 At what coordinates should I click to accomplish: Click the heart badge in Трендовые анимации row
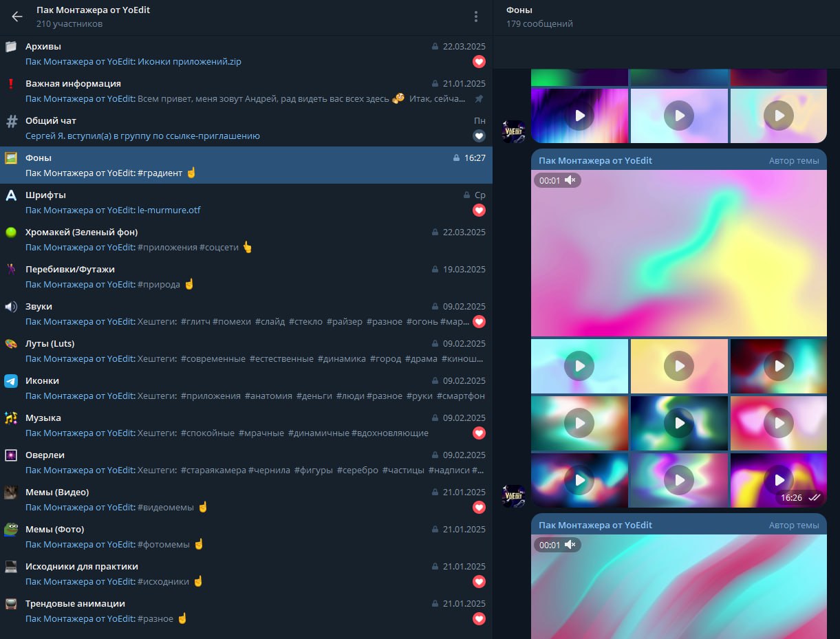coord(480,619)
